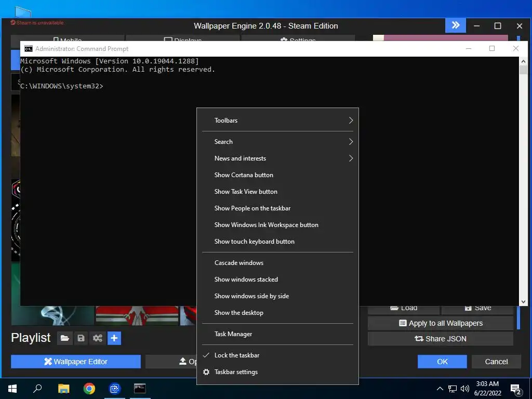Click the Steam is unavailable notice

coord(37,23)
